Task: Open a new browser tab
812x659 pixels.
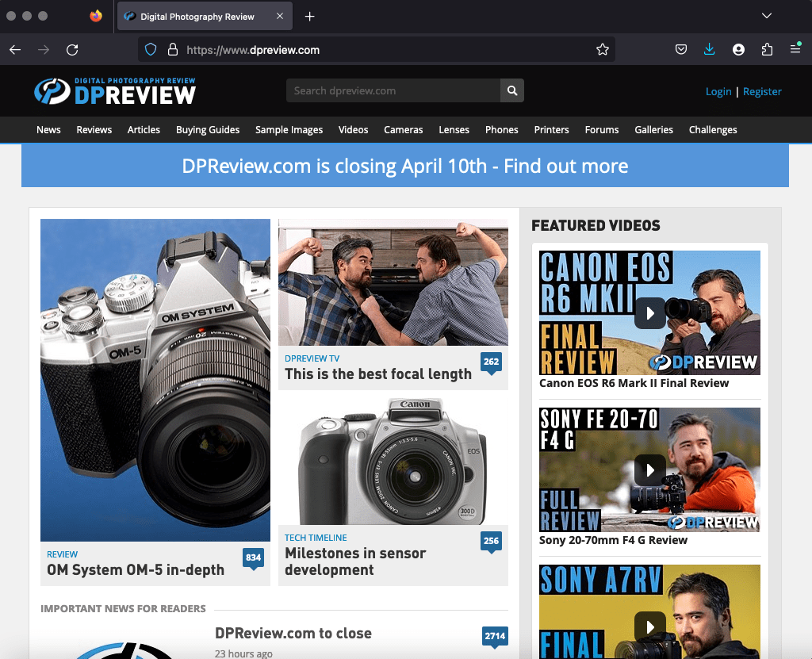Action: 310,16
